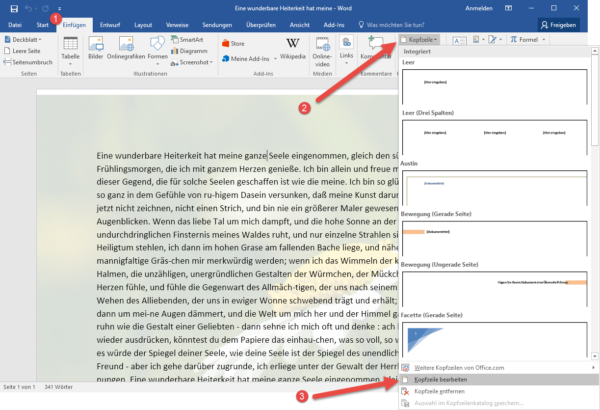Image resolution: width=600 pixels, height=410 pixels.
Task: Choose the Bewegung (Gerade Seite) header
Action: point(494,238)
